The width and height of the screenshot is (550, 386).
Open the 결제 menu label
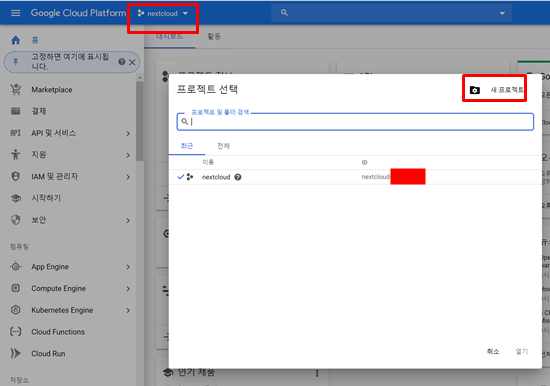coord(39,111)
